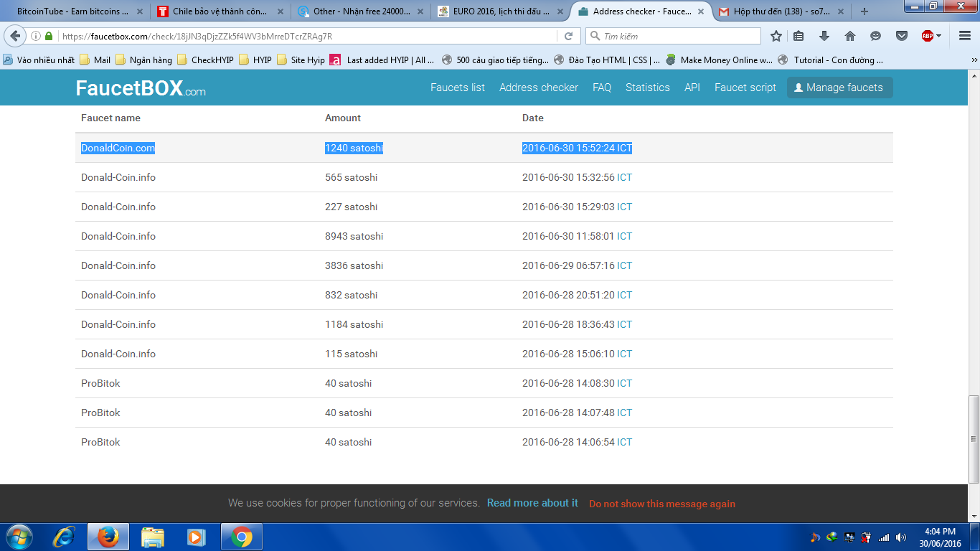
Task: Close the Address checker tab
Action: [x=701, y=11]
